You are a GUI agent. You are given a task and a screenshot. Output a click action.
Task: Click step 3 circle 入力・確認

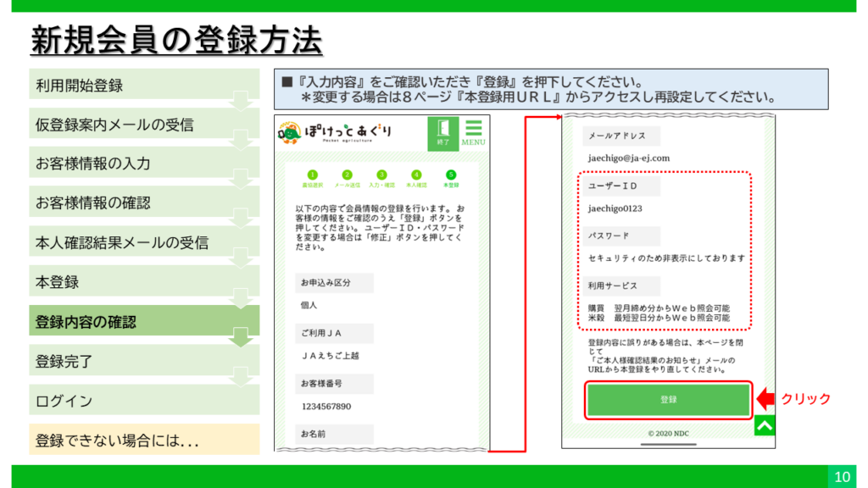pyautogui.click(x=382, y=175)
